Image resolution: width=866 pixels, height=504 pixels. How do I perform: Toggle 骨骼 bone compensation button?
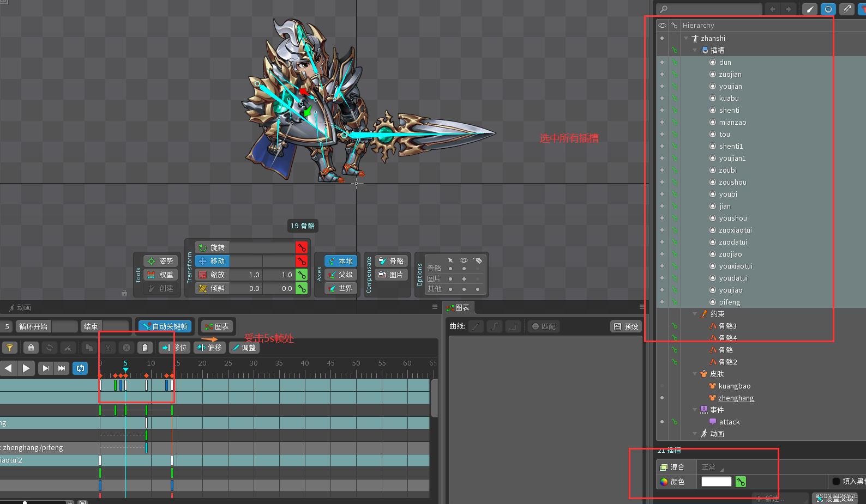point(392,261)
